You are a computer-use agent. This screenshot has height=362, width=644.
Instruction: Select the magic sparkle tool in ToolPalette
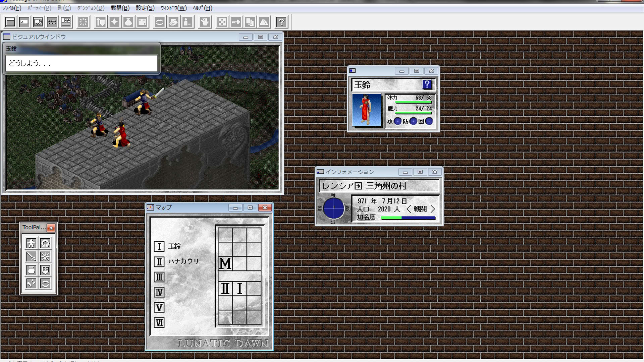45,256
